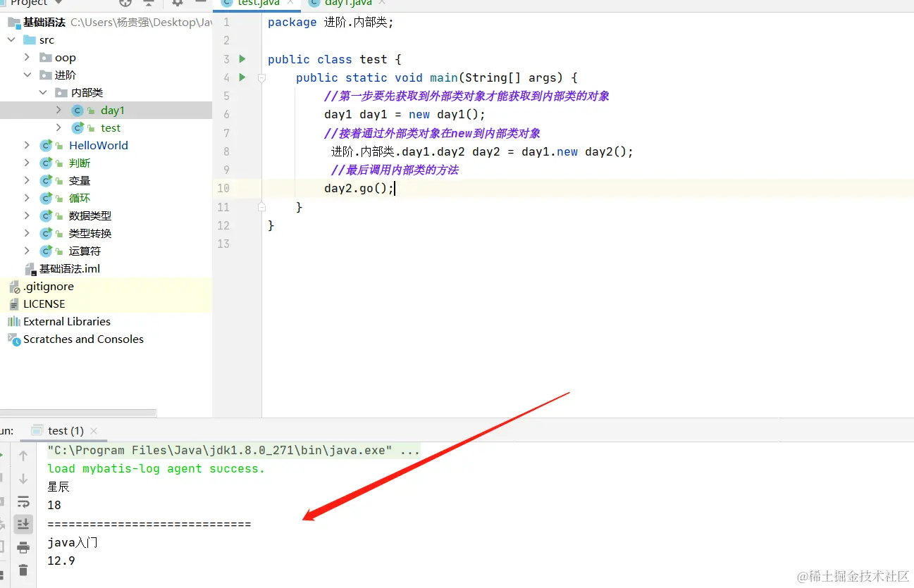This screenshot has width=914, height=588.
Task: Click the fold end marker on line 11
Action: [x=261, y=207]
